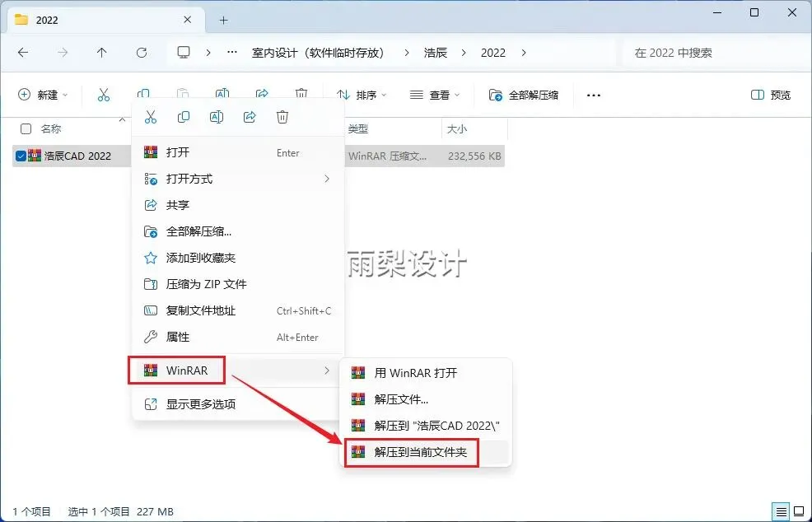
Task: Click the Copy icon in context menu
Action: tap(184, 117)
